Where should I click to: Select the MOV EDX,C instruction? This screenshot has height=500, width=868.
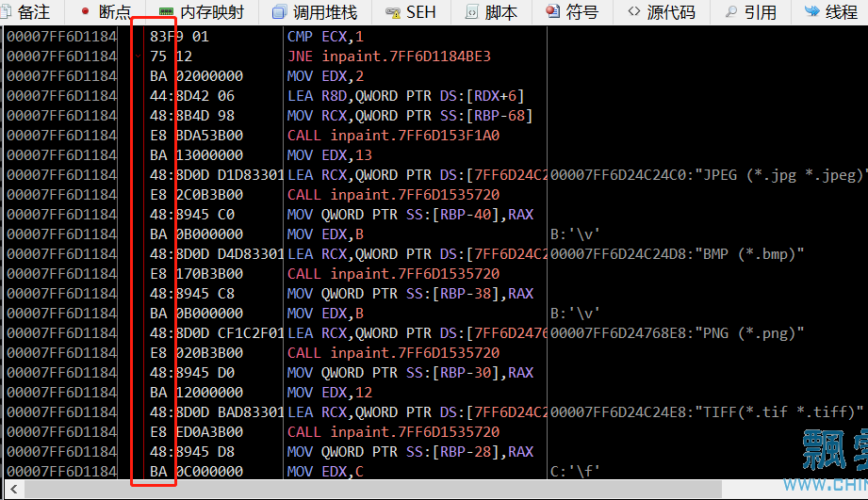pos(325,472)
